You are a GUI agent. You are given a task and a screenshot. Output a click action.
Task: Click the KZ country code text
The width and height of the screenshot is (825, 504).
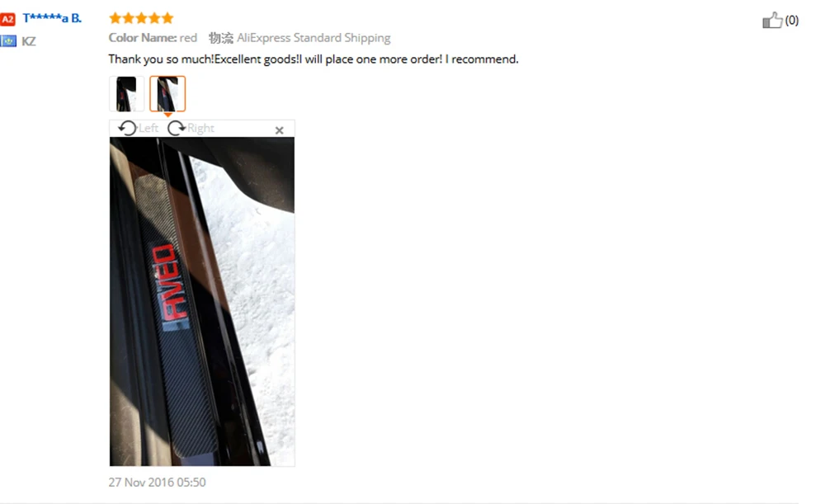[x=28, y=41]
